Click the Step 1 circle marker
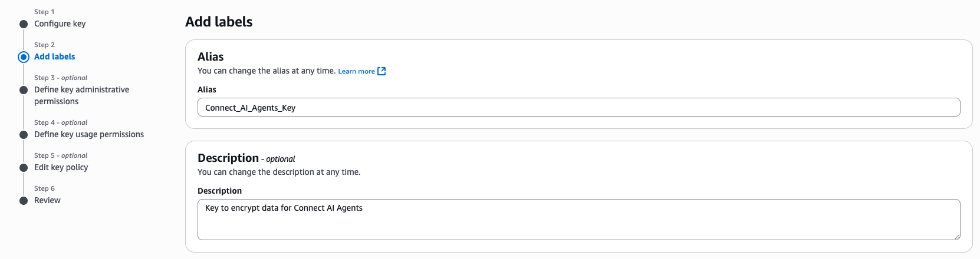Image resolution: width=980 pixels, height=259 pixels. click(x=24, y=24)
